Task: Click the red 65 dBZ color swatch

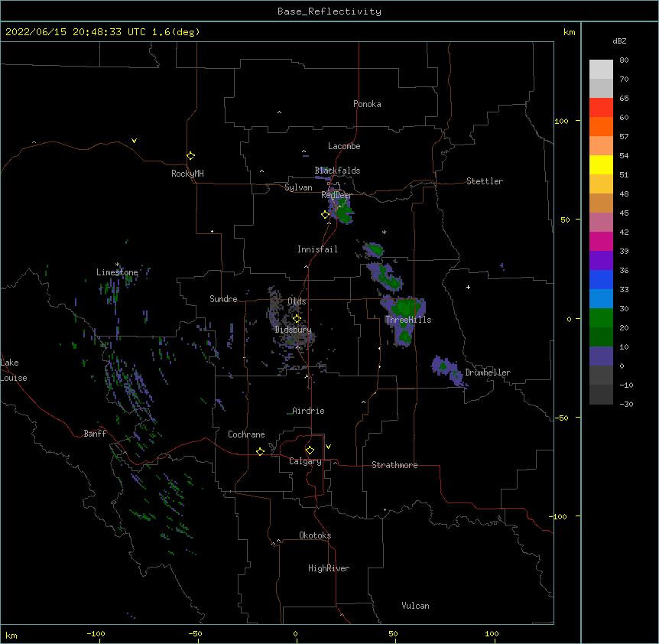Action: click(x=601, y=108)
